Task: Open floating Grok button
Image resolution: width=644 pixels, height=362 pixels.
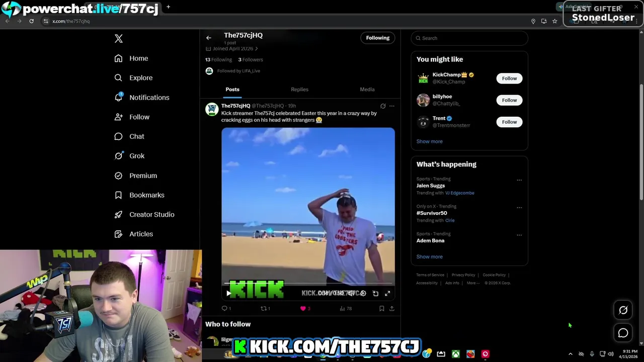Action: coord(623,310)
